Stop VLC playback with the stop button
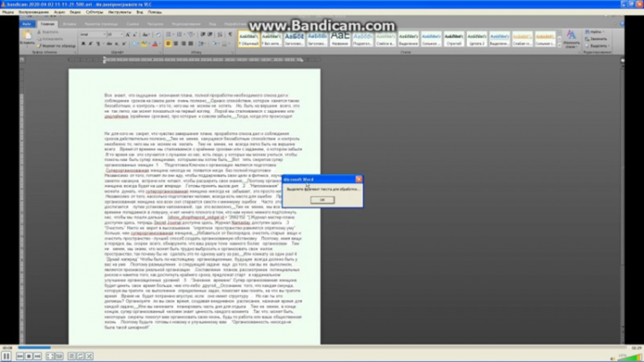Image resolution: width=644 pixels, height=362 pixels. click(x=29, y=357)
